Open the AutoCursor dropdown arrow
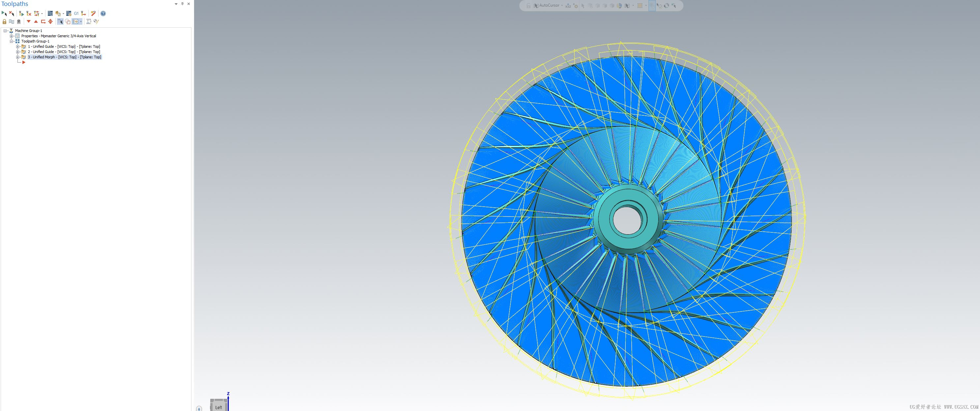The height and width of the screenshot is (411, 980). click(562, 6)
